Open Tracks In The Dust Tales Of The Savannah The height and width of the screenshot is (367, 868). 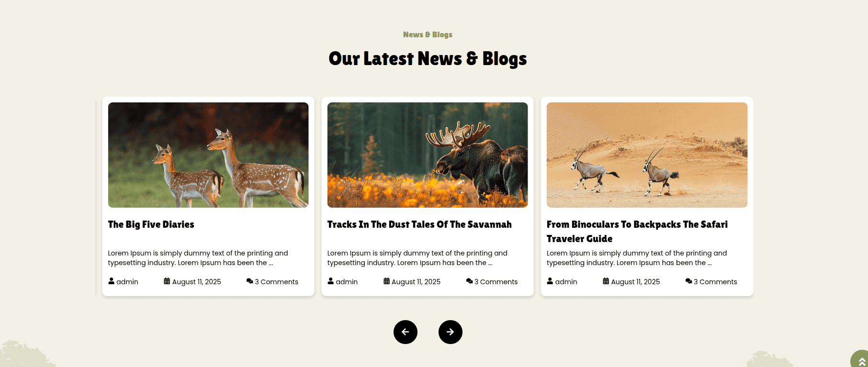[x=419, y=224]
